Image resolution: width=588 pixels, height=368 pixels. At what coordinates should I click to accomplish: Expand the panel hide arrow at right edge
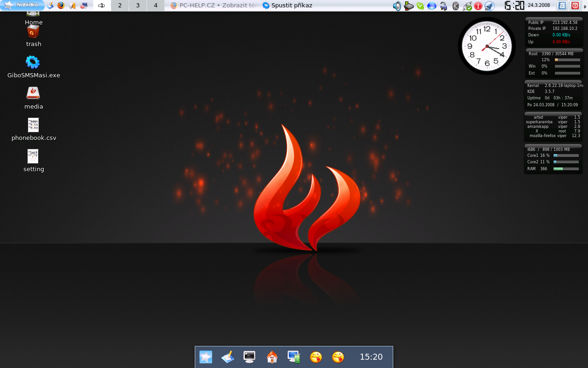tap(585, 6)
